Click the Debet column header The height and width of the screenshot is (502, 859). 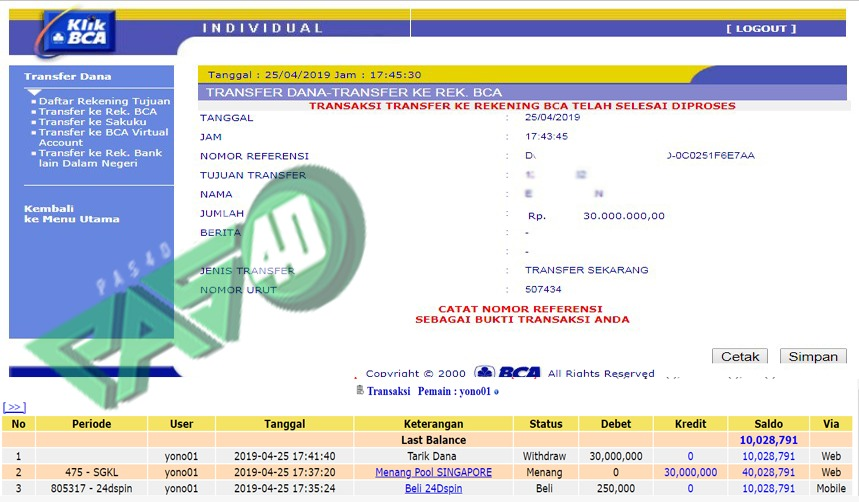coord(616,424)
